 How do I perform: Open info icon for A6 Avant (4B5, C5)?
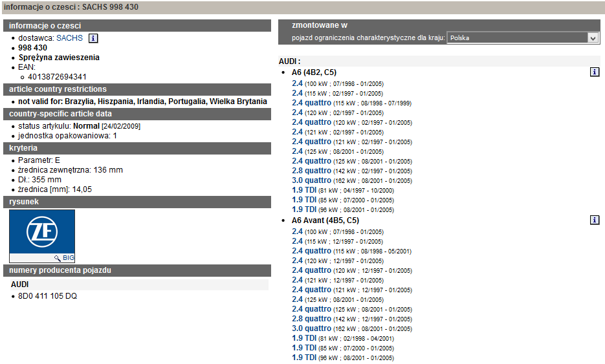click(x=595, y=220)
